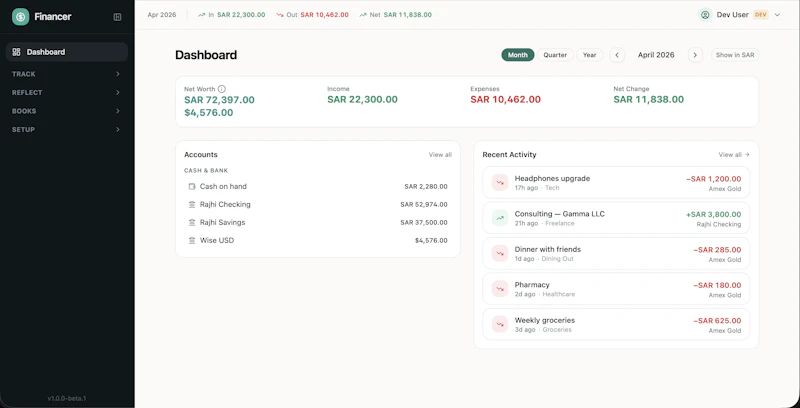This screenshot has width=800, height=408.
Task: Switch to the Year period view
Action: (590, 55)
